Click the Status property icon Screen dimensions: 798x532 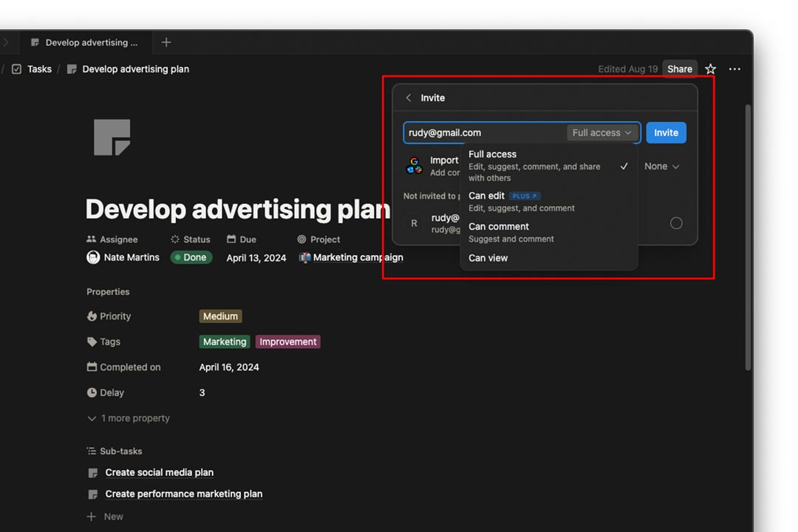(175, 239)
